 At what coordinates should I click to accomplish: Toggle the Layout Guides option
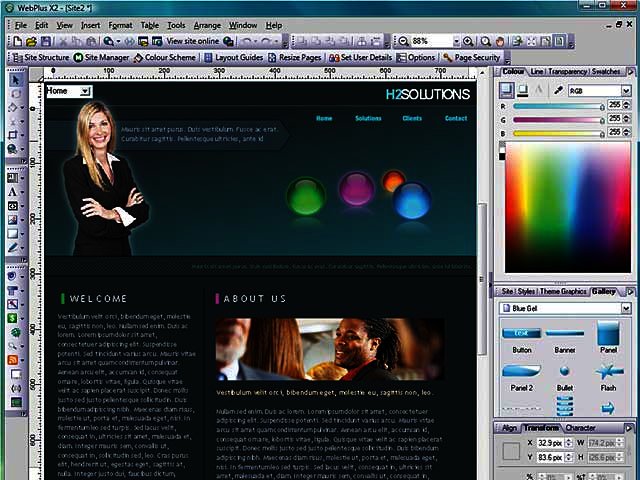click(236, 58)
